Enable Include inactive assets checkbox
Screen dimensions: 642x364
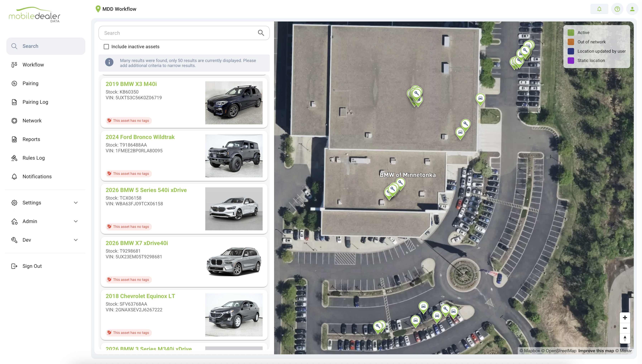tap(106, 47)
